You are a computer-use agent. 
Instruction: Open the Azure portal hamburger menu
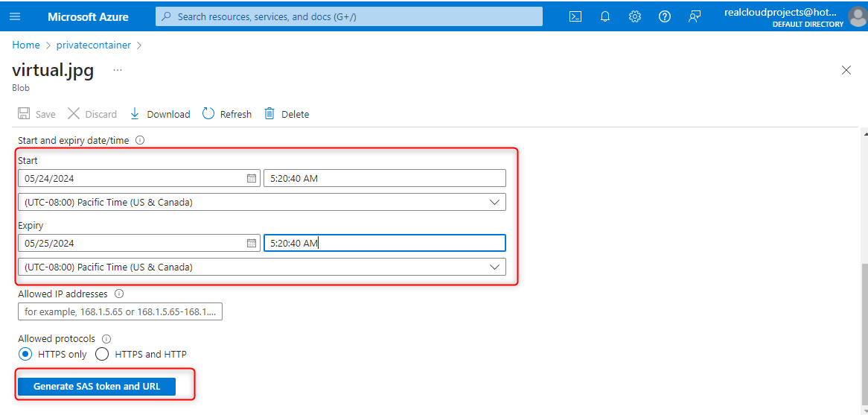[x=16, y=16]
